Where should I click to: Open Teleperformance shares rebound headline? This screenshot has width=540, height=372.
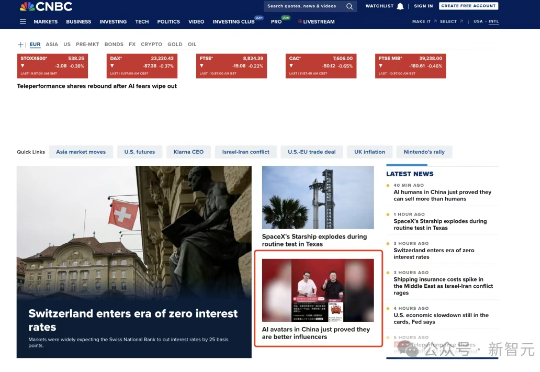pyautogui.click(x=97, y=86)
